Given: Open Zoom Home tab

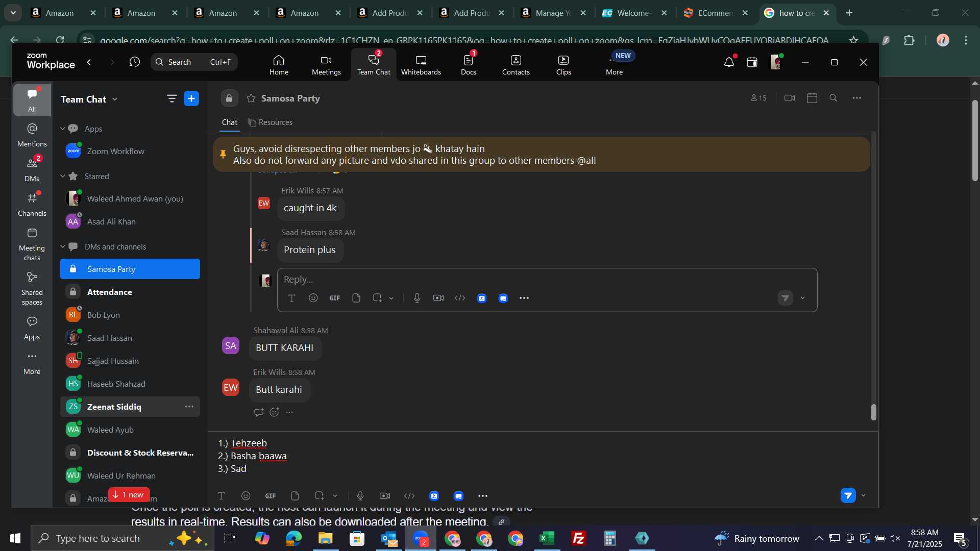Looking at the screenshot, I should click(x=279, y=65).
